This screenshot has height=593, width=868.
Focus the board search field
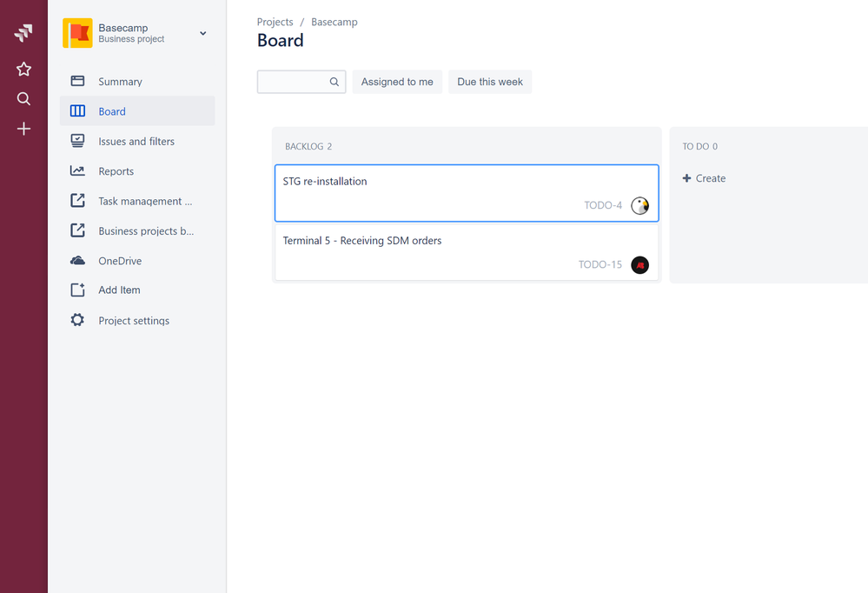(301, 82)
